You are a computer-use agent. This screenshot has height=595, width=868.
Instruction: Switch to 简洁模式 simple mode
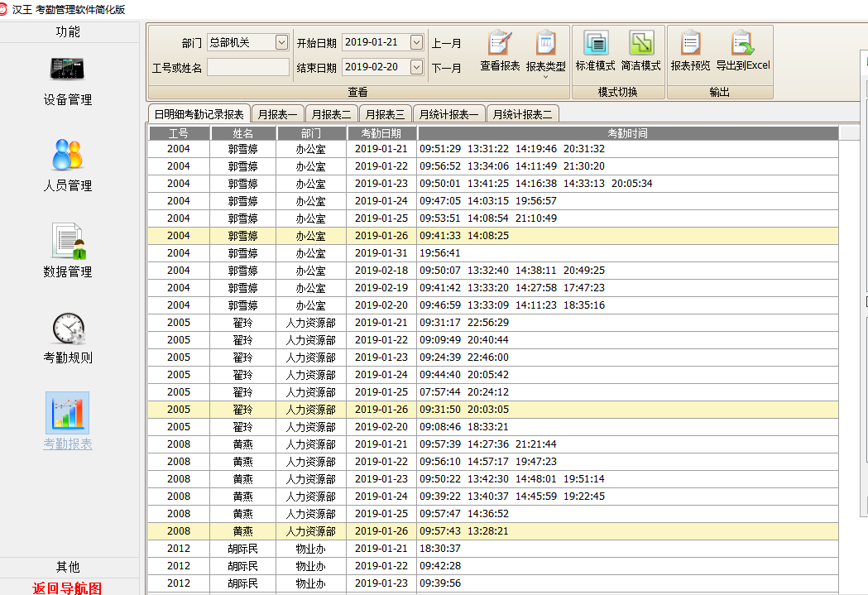coord(640,50)
